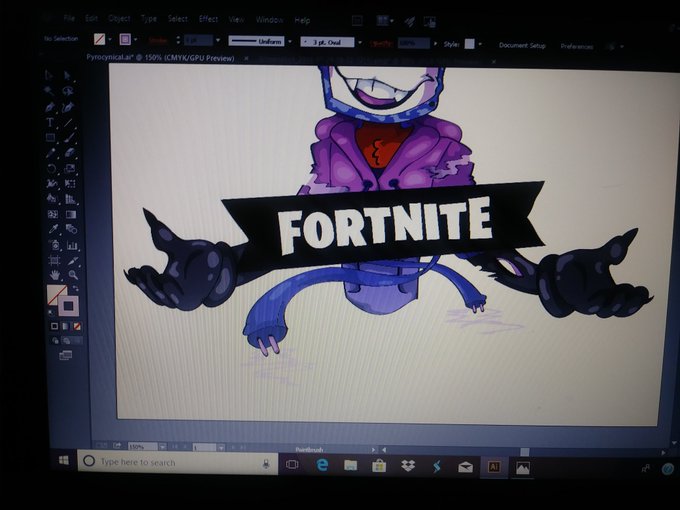The height and width of the screenshot is (510, 680).
Task: Select the Magic Wand tool
Action: point(49,91)
